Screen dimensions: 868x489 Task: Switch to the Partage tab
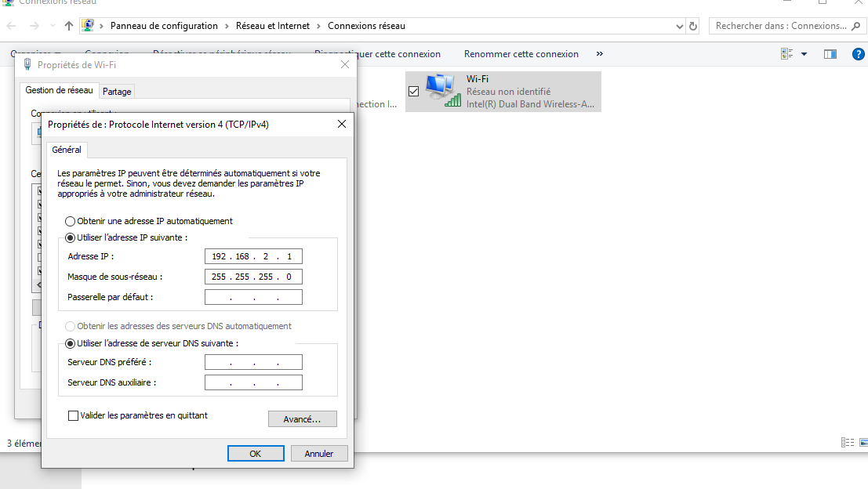click(x=117, y=91)
